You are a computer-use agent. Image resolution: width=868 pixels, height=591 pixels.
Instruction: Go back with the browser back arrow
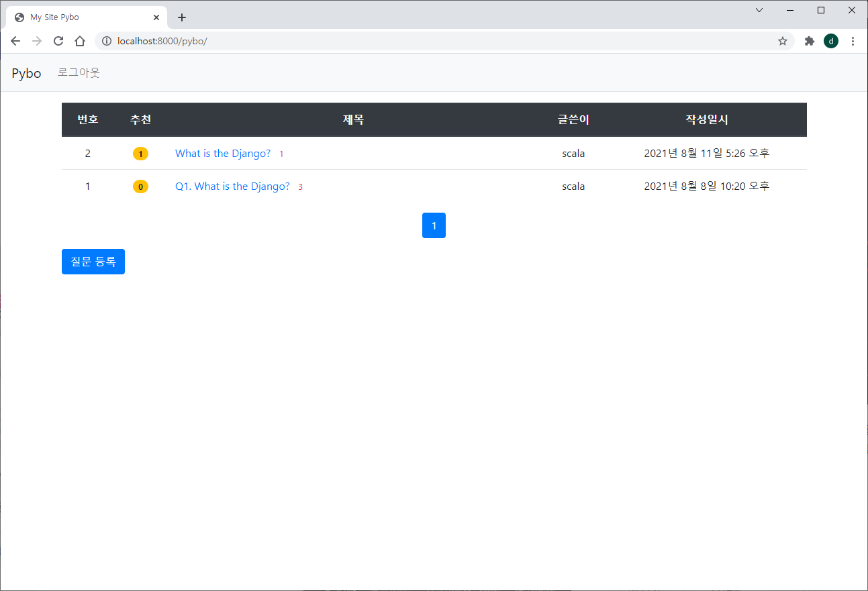tap(15, 41)
